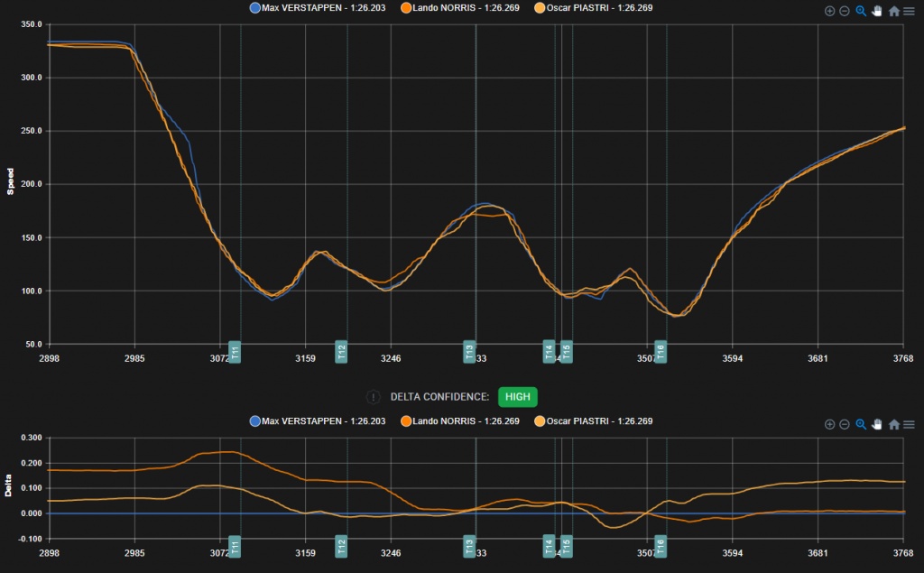The height and width of the screenshot is (573, 924).
Task: Open the hamburger export menu on Delta chart
Action: click(x=909, y=424)
